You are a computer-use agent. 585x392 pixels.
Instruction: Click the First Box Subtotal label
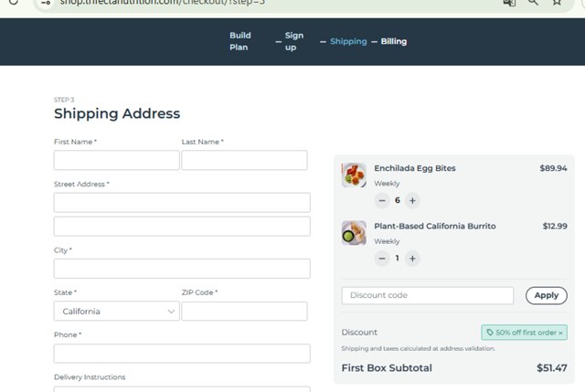tap(387, 368)
